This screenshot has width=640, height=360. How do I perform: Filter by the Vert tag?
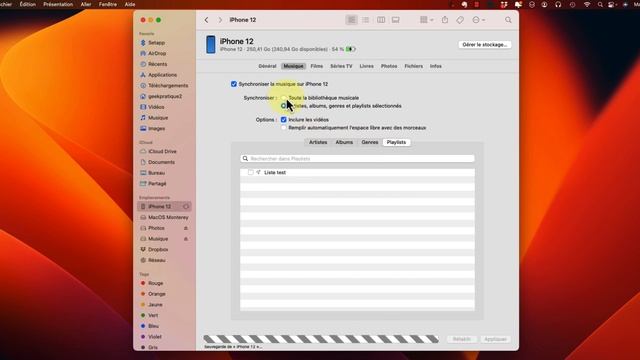click(x=153, y=316)
